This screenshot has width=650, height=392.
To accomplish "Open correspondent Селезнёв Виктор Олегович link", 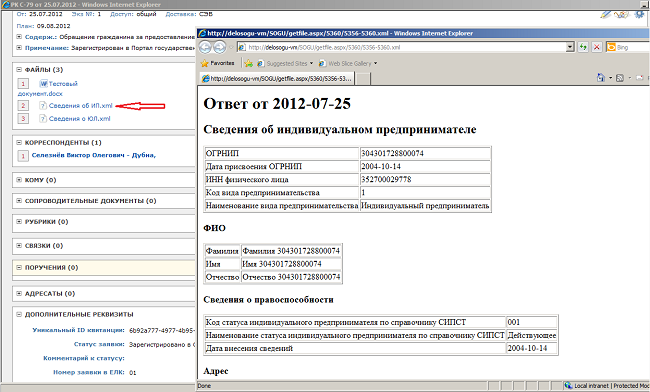I will [x=94, y=155].
